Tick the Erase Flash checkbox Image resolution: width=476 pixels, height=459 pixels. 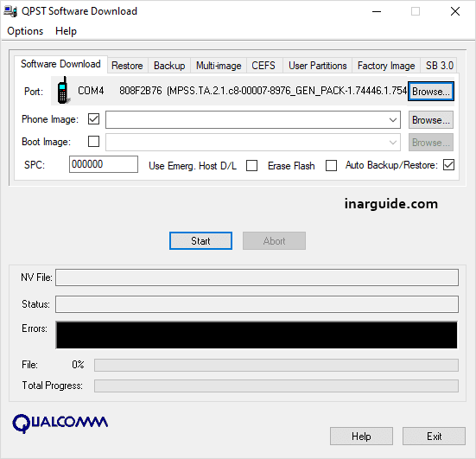coord(331,166)
